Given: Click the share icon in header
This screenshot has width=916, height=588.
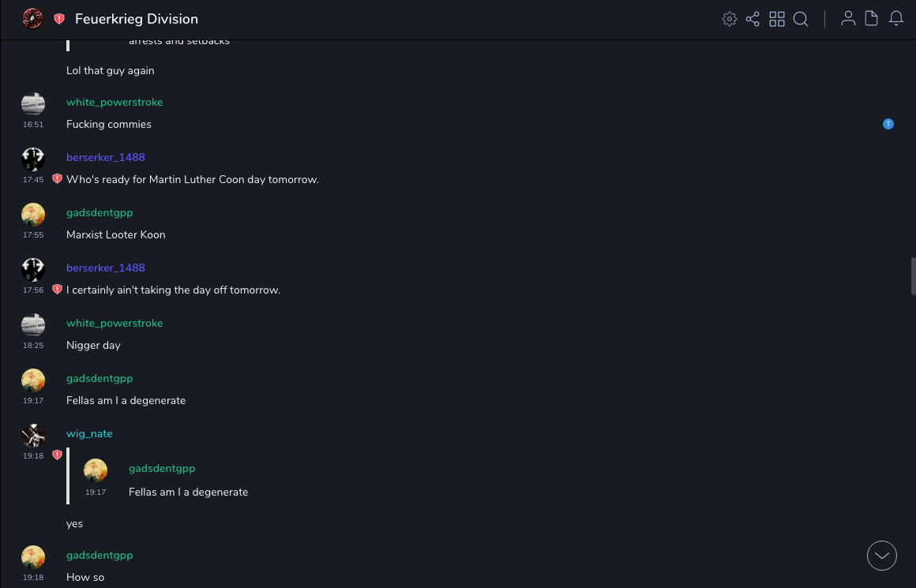Looking at the screenshot, I should tap(753, 19).
